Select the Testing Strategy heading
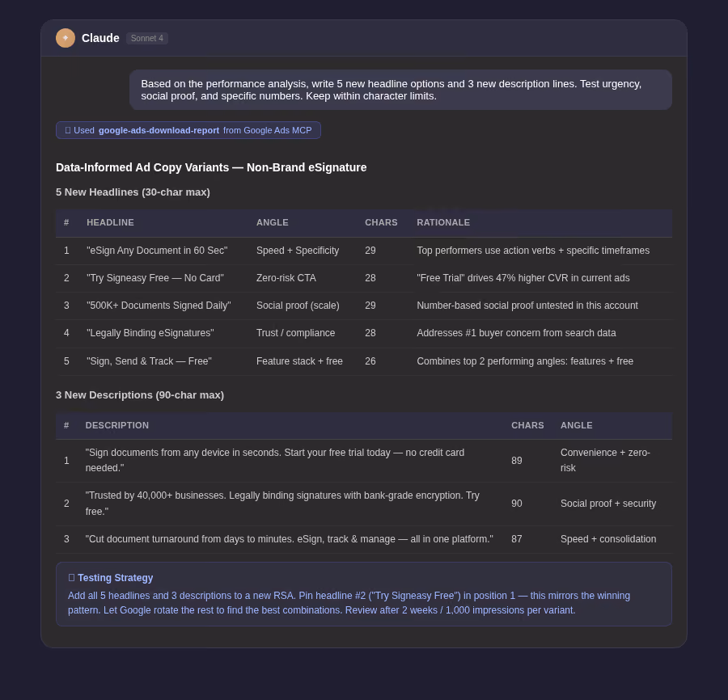 click(x=115, y=577)
